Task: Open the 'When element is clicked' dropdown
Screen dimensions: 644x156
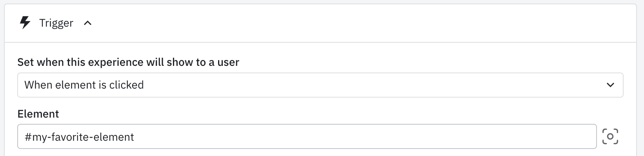Action: 320,85
